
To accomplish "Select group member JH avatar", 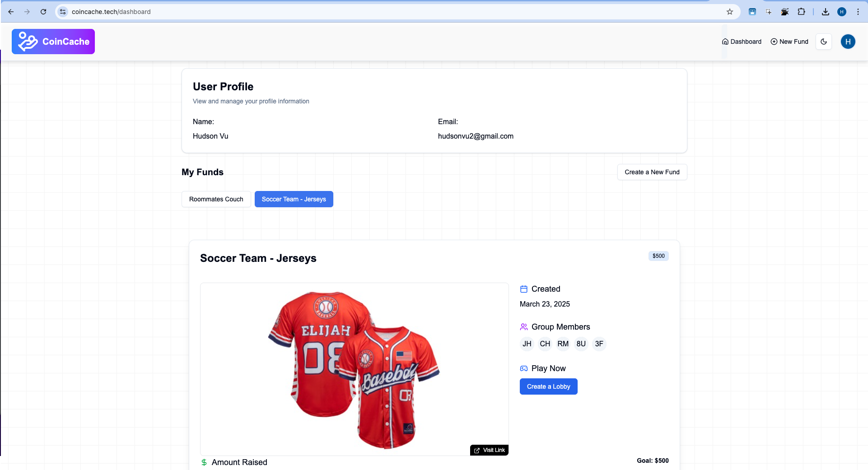I will click(527, 344).
